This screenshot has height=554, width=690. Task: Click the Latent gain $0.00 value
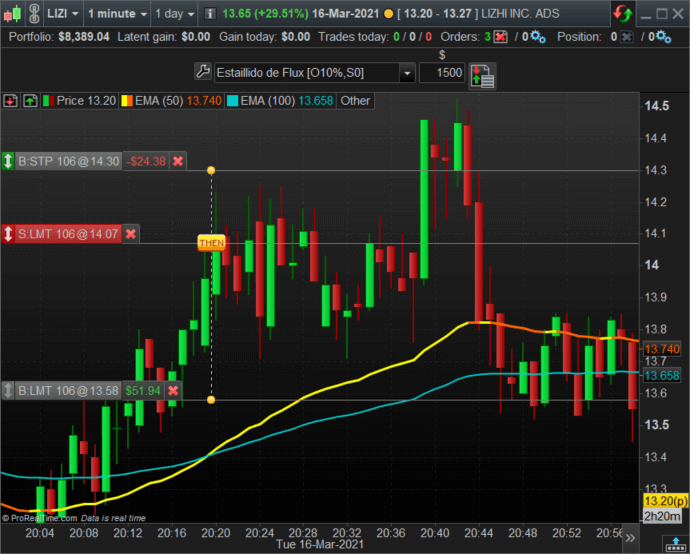point(196,37)
